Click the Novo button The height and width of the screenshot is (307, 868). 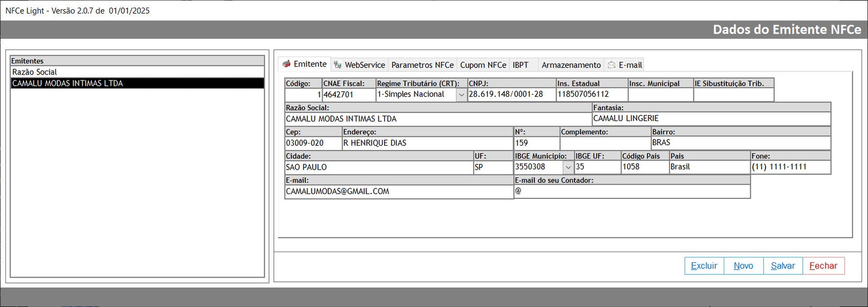[743, 266]
